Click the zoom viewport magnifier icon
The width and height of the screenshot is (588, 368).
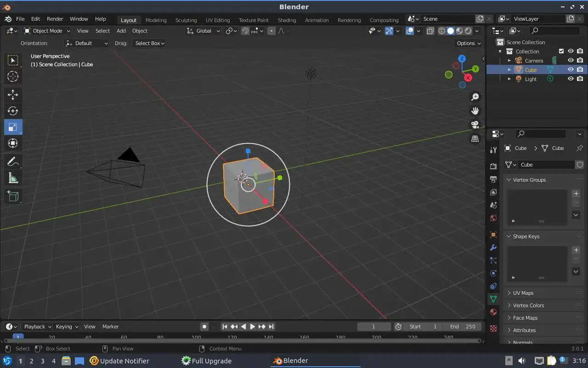point(475,97)
